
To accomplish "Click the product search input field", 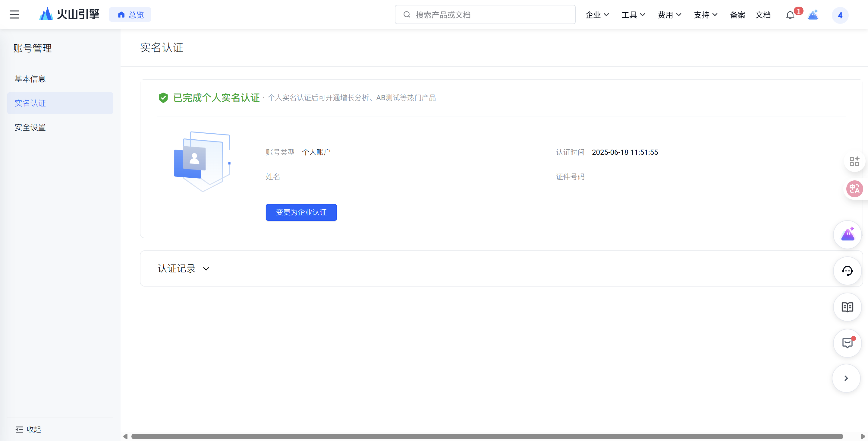I will point(485,14).
